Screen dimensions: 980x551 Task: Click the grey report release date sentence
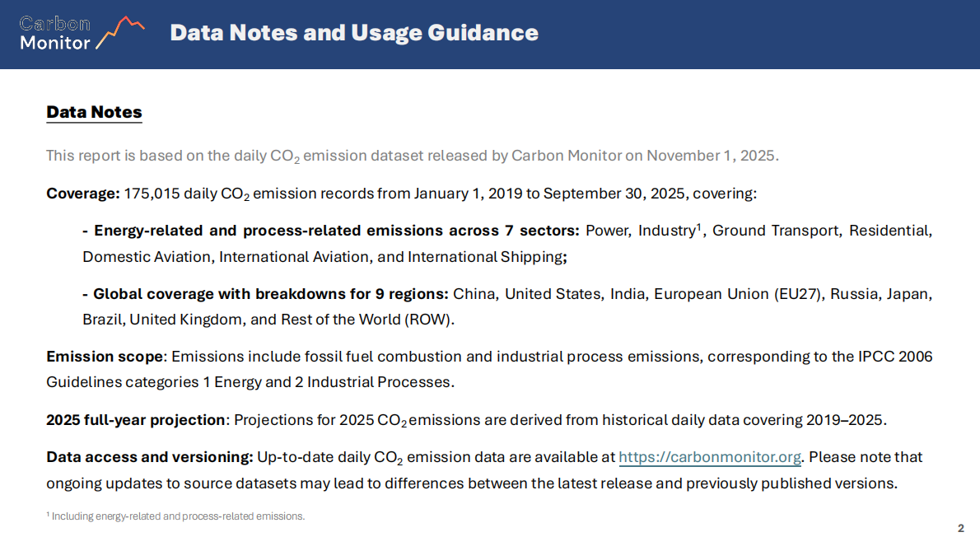pyautogui.click(x=412, y=156)
